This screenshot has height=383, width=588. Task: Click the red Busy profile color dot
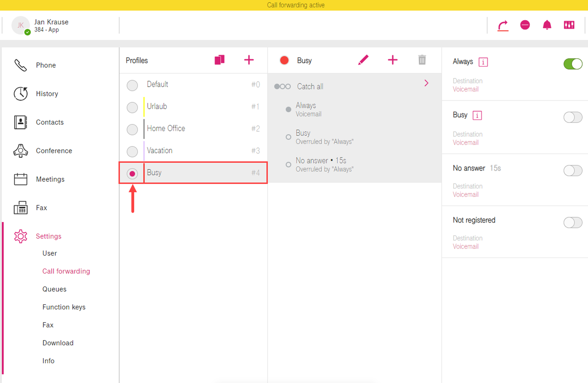(x=284, y=60)
